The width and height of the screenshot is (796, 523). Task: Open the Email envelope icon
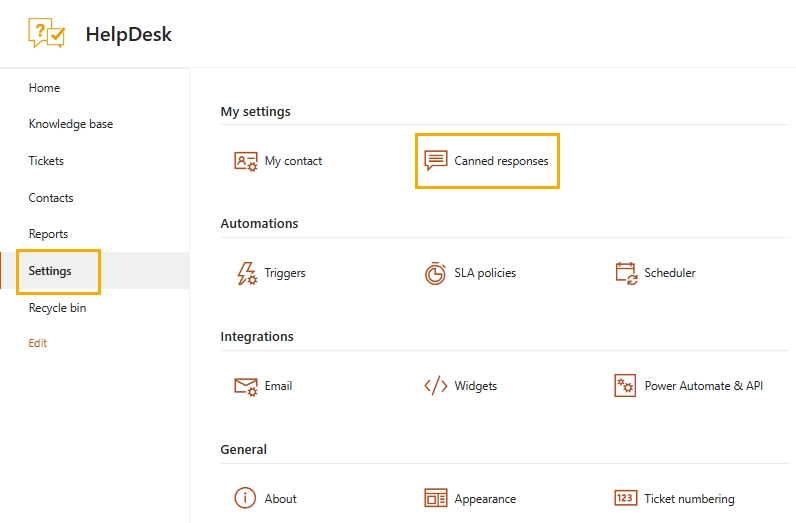pos(246,386)
